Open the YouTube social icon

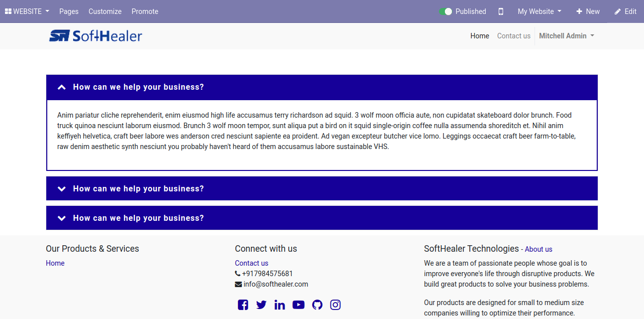pyautogui.click(x=299, y=305)
